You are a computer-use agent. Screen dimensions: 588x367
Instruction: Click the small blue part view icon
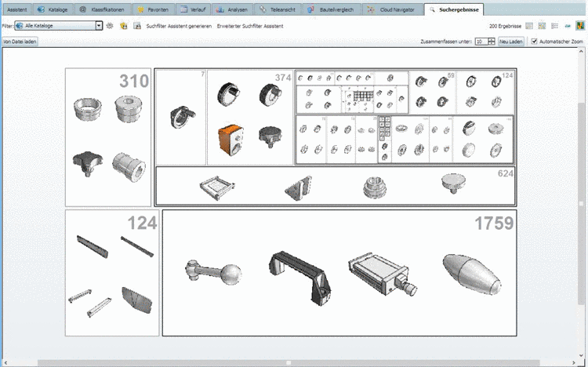pos(568,26)
